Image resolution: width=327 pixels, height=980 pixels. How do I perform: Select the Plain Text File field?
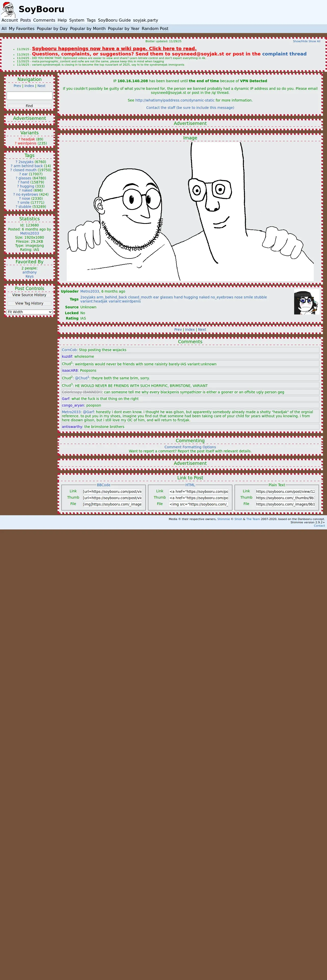point(285,505)
